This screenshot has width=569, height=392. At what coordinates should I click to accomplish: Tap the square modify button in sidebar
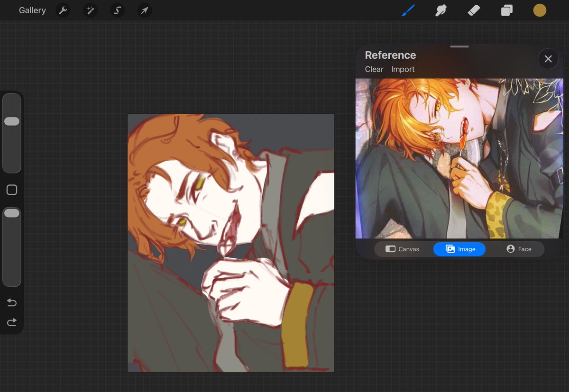coord(12,190)
